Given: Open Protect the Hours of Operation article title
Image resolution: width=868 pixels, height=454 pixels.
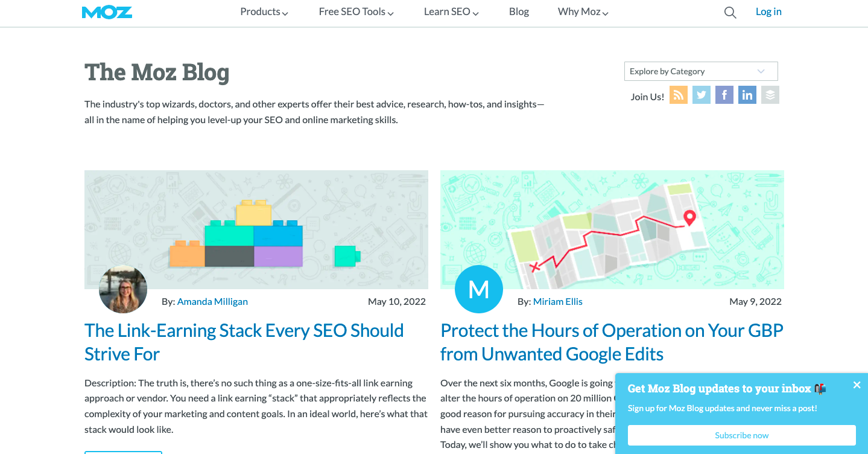Looking at the screenshot, I should (x=612, y=342).
